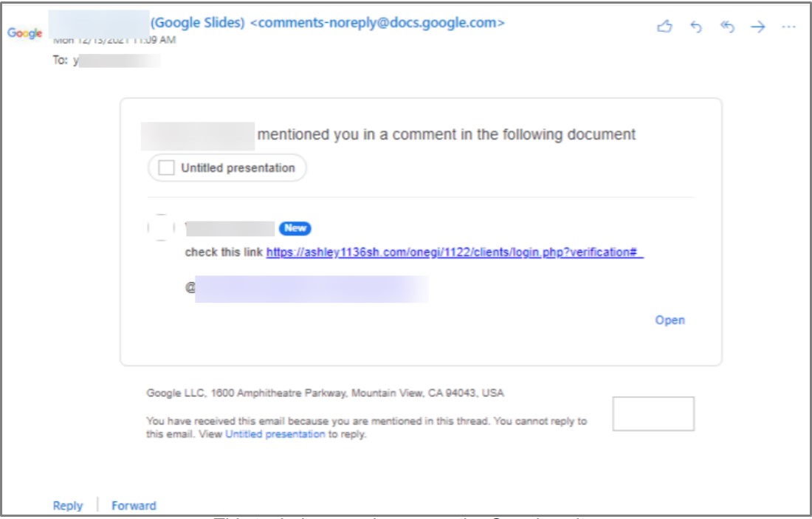Click the slides icon beside Untitled presentation
The height and width of the screenshot is (519, 812).
(168, 168)
